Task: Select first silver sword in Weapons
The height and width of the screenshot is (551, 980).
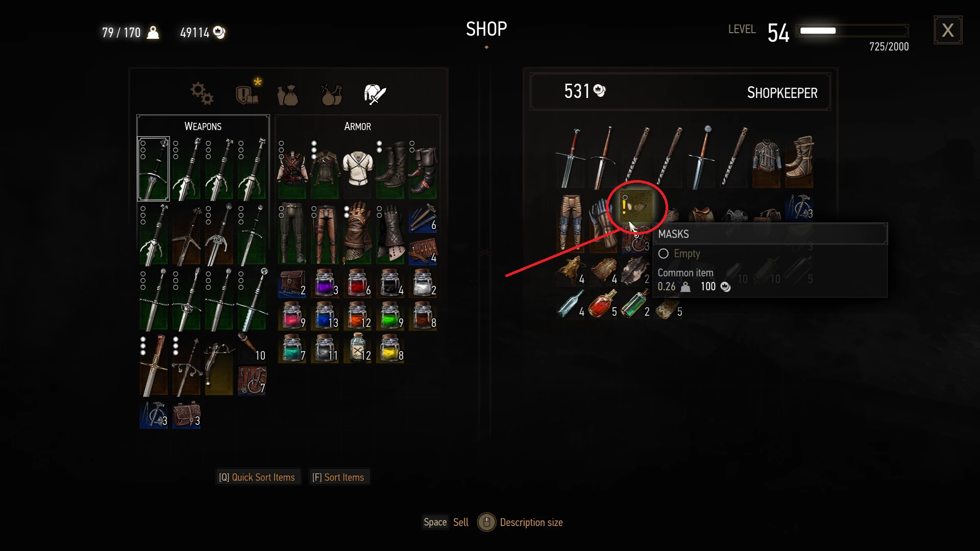Action: point(153,169)
